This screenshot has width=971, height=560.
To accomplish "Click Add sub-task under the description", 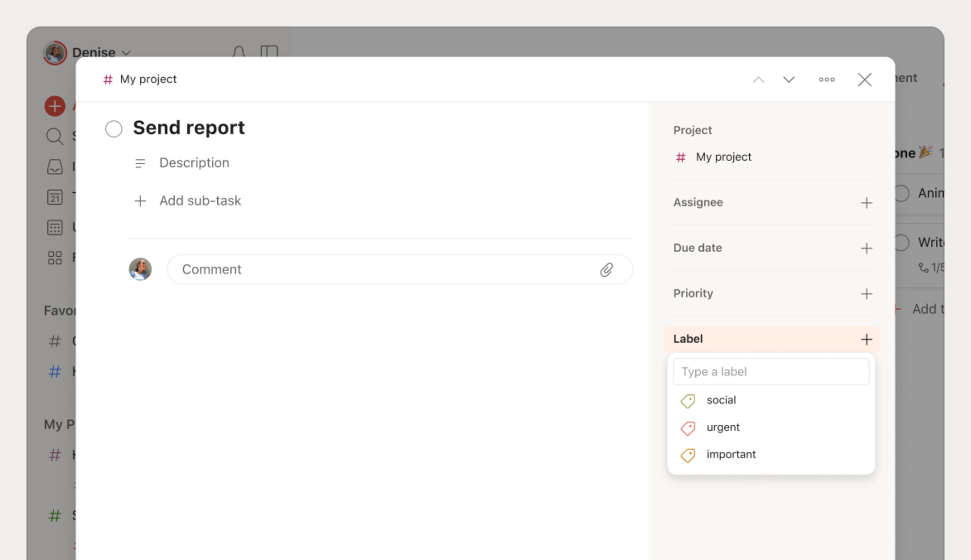I will [200, 200].
